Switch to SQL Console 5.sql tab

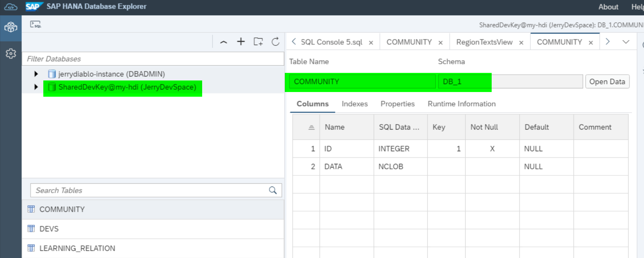pyautogui.click(x=332, y=42)
